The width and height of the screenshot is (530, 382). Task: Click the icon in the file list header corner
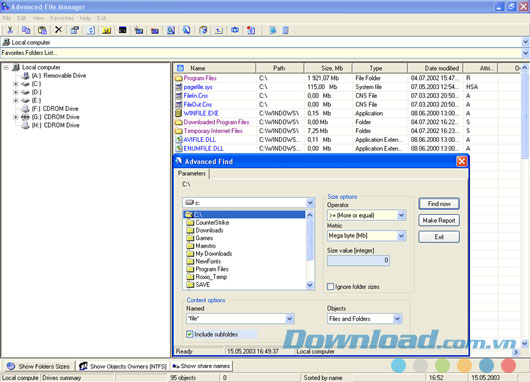[x=180, y=68]
